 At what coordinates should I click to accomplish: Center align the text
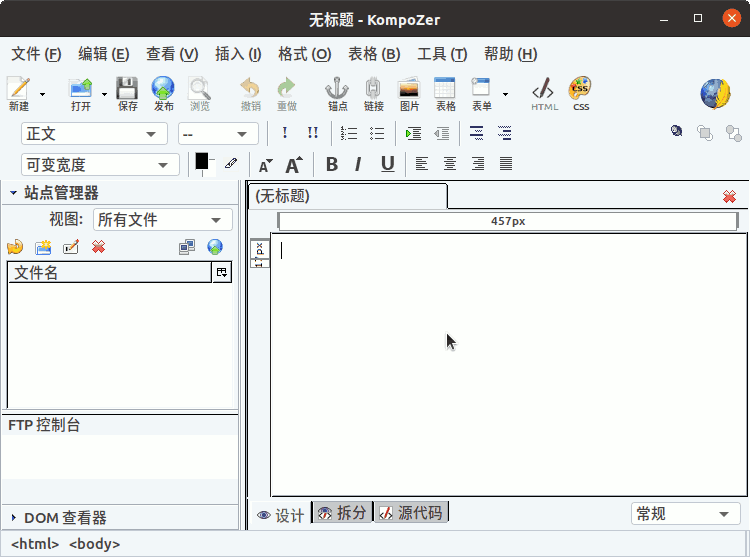click(450, 164)
